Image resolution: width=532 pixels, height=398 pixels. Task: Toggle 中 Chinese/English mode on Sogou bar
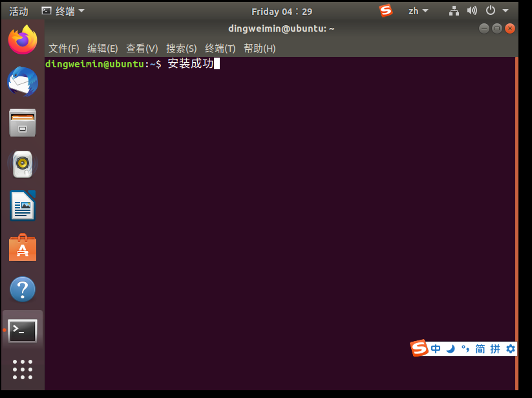tap(436, 349)
